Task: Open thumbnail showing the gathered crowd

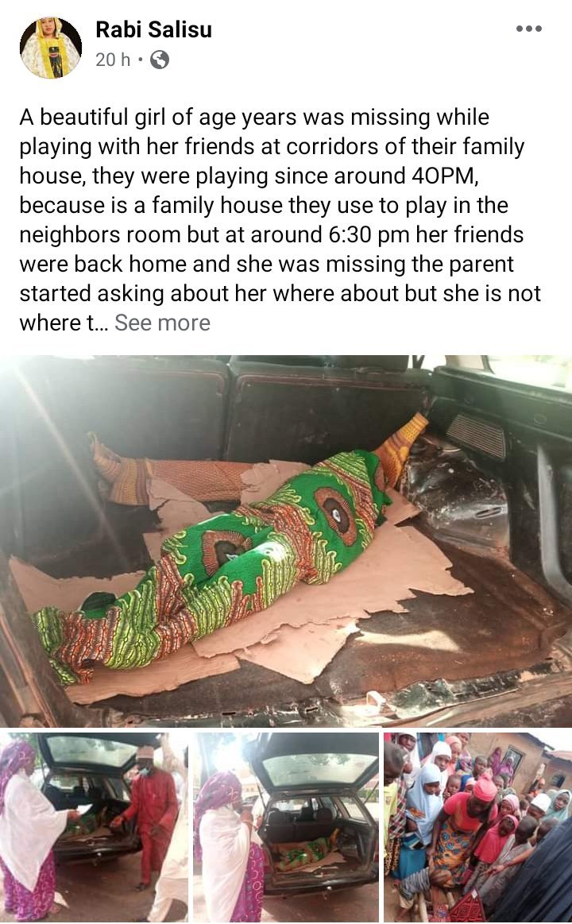Action: 477,827
